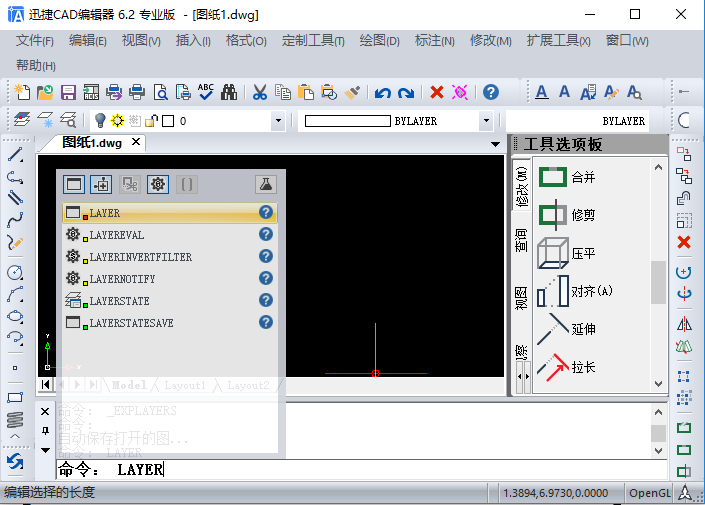The width and height of the screenshot is (705, 505).
Task: Pin the command window with pushpin
Action: (x=45, y=431)
